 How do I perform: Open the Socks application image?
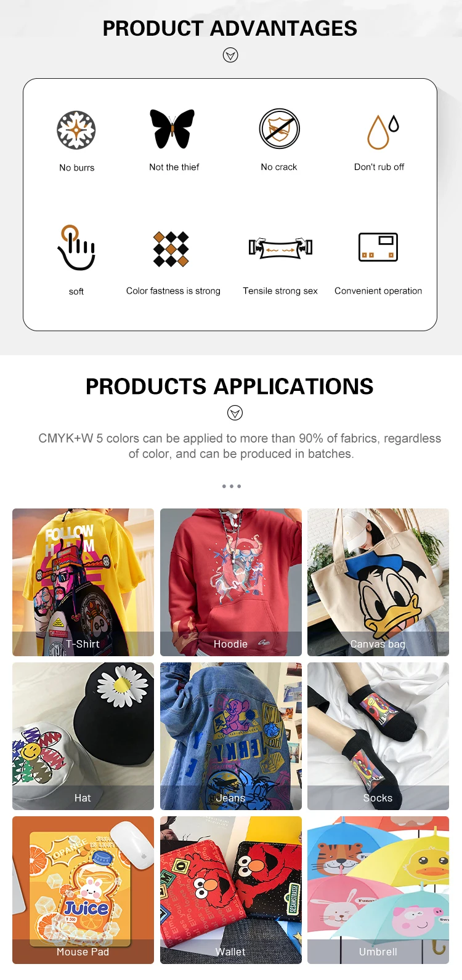(x=378, y=736)
